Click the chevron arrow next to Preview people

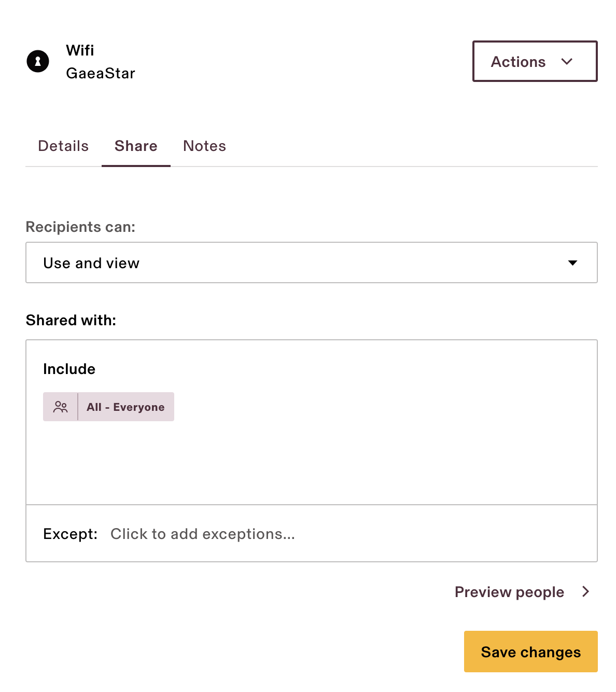[586, 592]
